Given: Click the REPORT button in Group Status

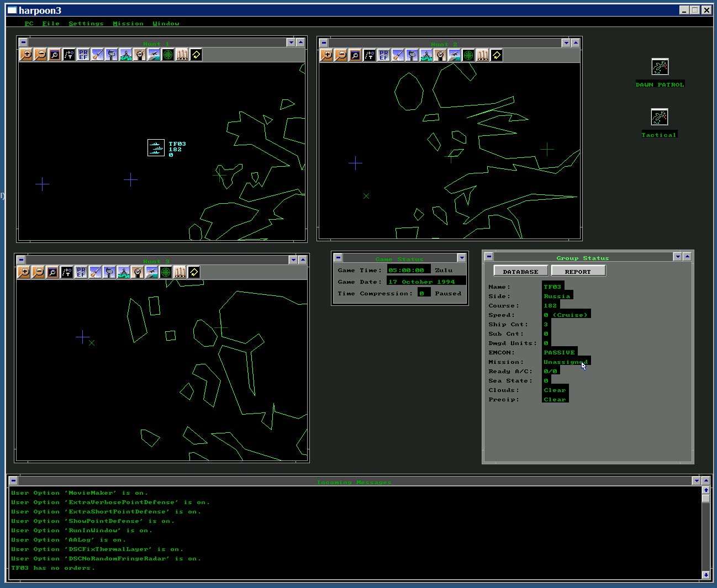Looking at the screenshot, I should click(x=578, y=271).
